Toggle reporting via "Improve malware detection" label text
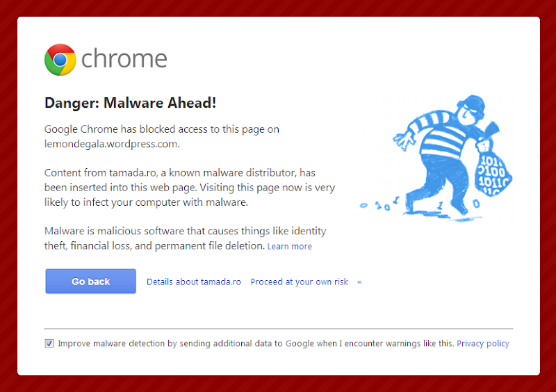Viewport: 556px width, 392px height. (x=256, y=343)
